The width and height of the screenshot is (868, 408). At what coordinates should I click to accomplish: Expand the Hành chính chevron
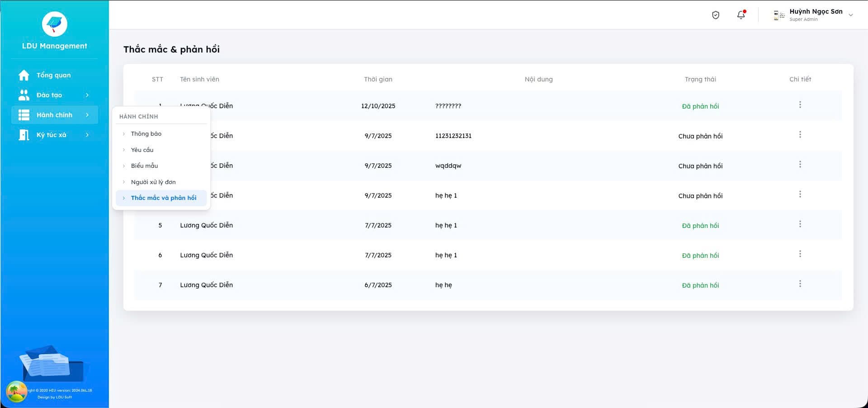(x=87, y=115)
